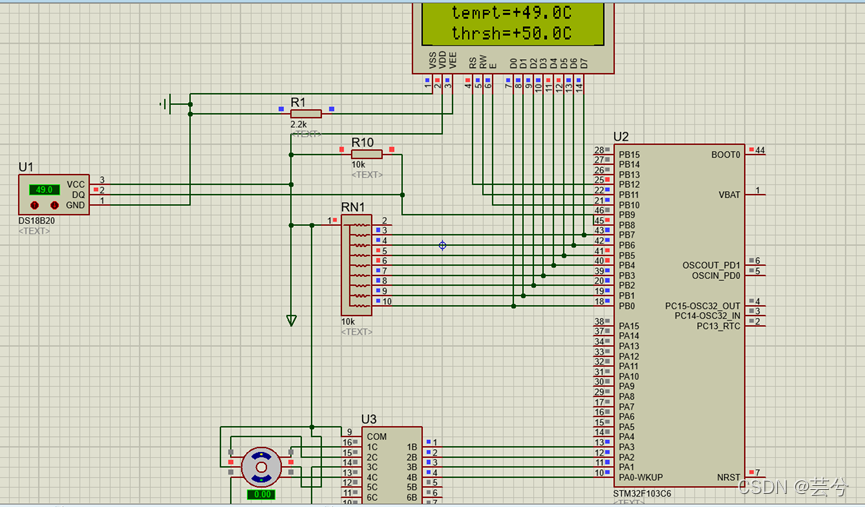Click the RS pin label on LCD

473,63
